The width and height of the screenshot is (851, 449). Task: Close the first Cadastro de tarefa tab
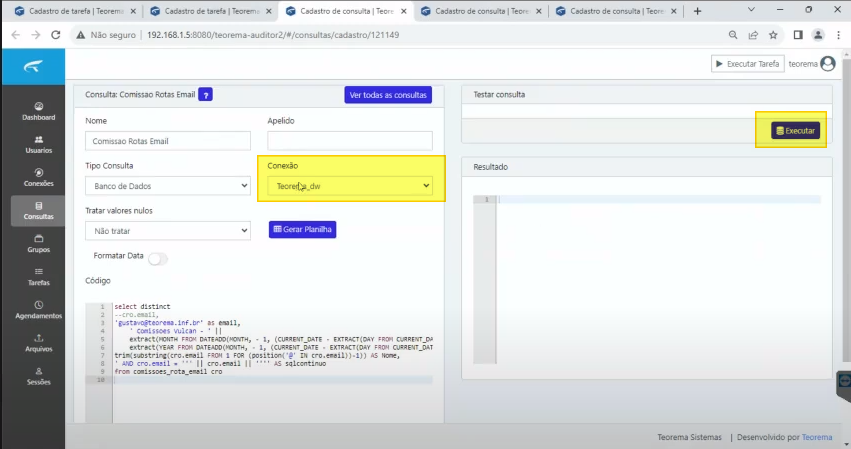[133, 11]
